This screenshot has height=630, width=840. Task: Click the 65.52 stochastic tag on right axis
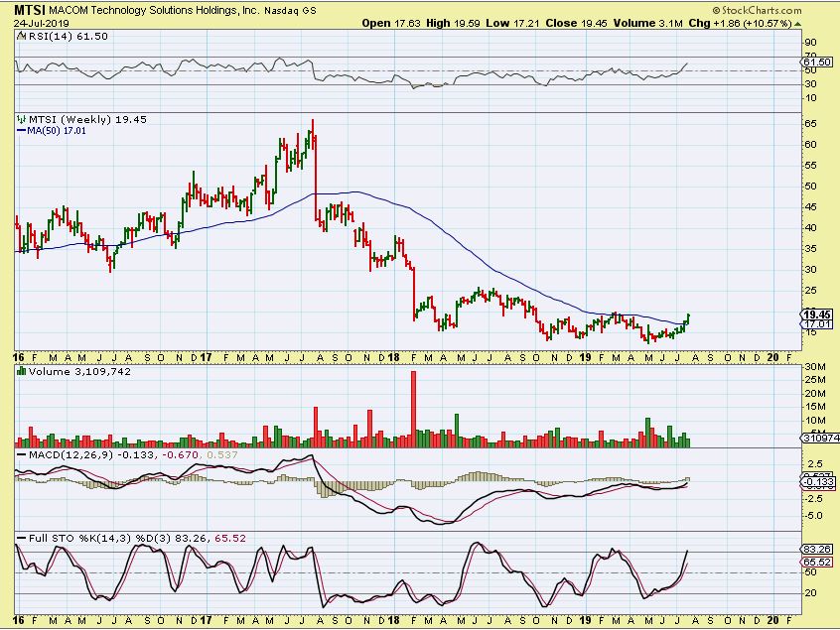coord(817,562)
